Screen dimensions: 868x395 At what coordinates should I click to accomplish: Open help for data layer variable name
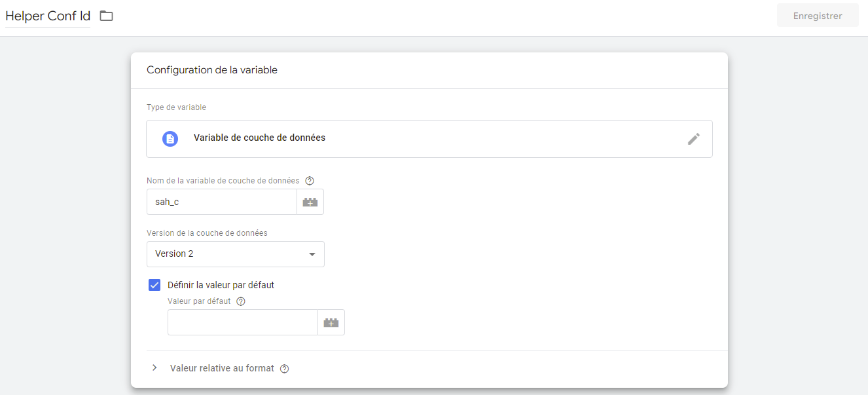coord(310,181)
